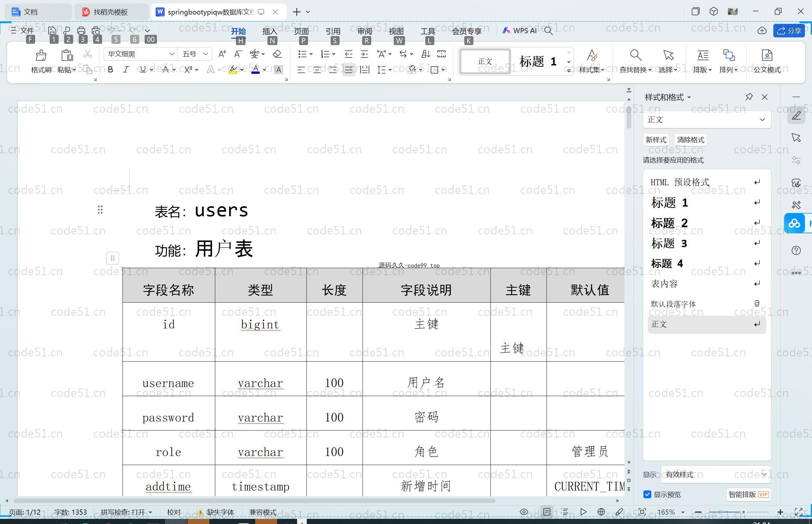812x524 pixels.
Task: Click the Clear Format (清除格式) button
Action: point(691,140)
